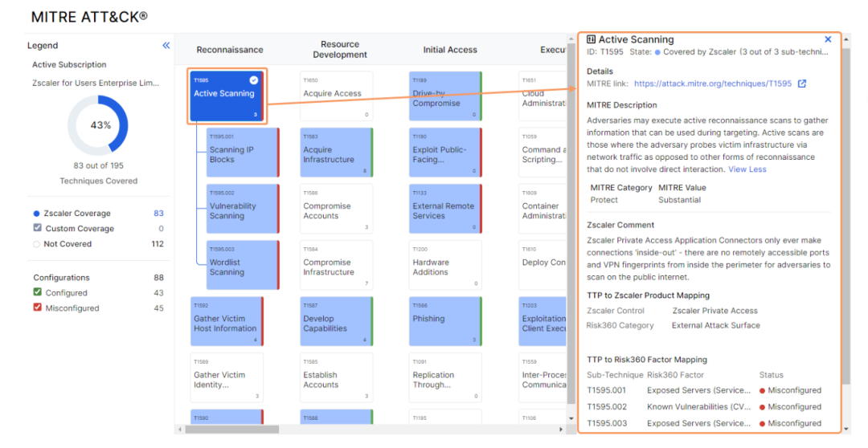
Task: Click checkmark icon on Active Scanning tile
Action: [x=254, y=80]
